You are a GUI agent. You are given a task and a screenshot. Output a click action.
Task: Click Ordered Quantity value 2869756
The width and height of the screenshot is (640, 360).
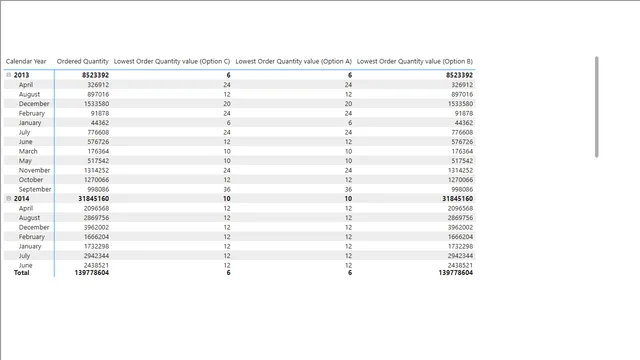(96, 218)
